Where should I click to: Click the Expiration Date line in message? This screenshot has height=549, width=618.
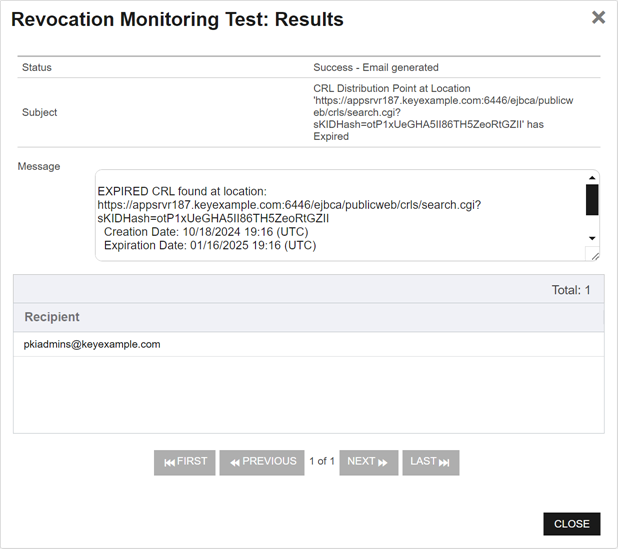(x=210, y=245)
